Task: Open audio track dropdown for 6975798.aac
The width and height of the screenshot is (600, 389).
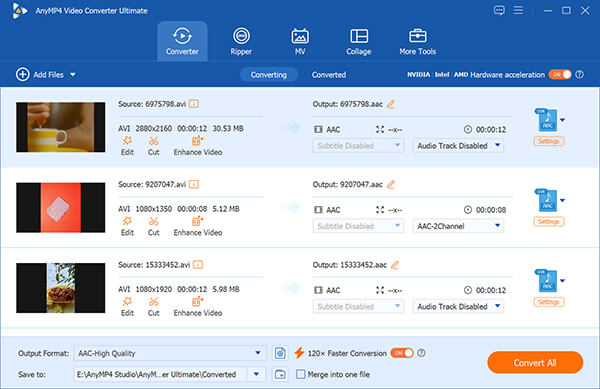Action: [x=458, y=146]
